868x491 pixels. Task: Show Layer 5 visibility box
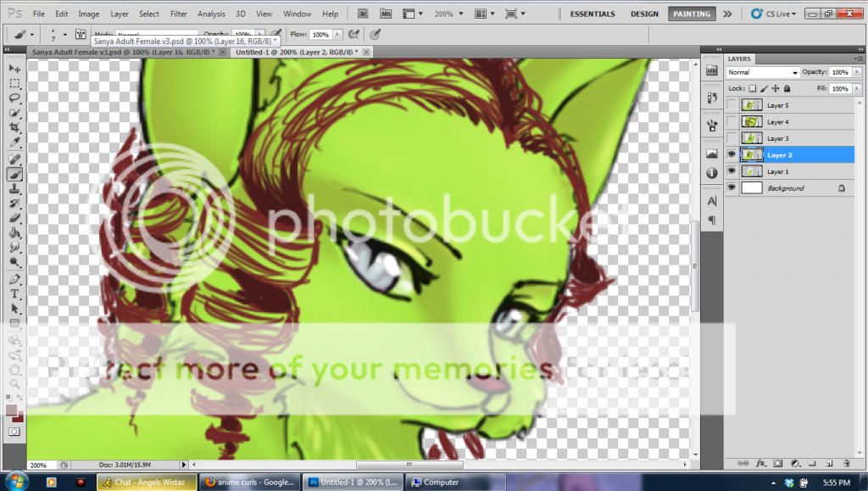tap(732, 105)
